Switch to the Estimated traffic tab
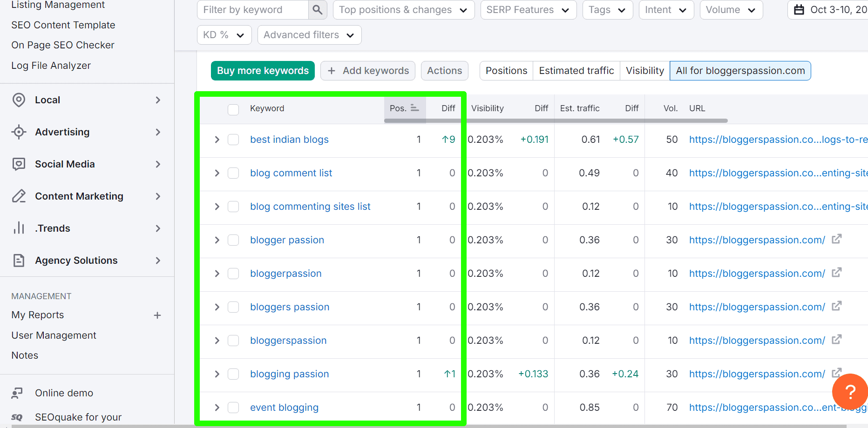Image resolution: width=868 pixels, height=428 pixels. 576,70
